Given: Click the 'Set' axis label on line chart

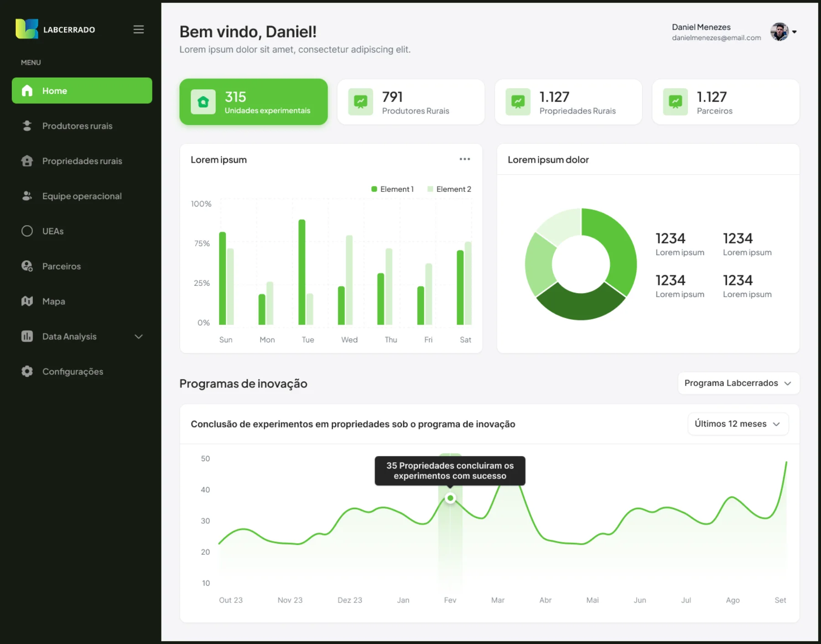Looking at the screenshot, I should tap(780, 600).
